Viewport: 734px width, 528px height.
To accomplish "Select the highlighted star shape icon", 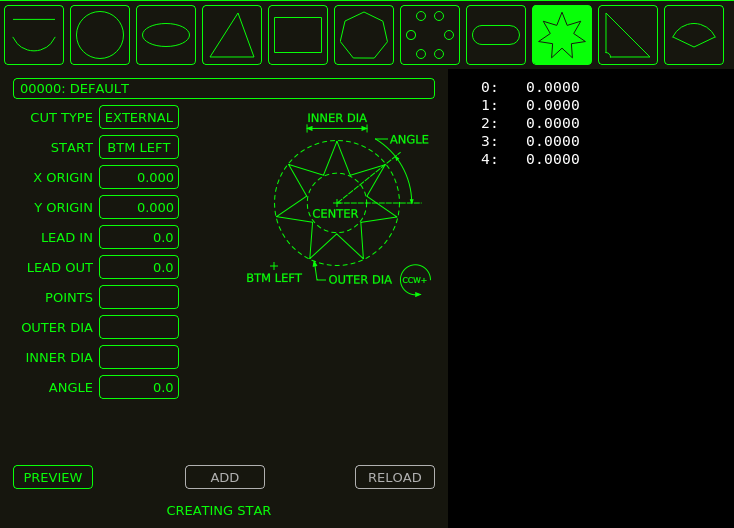I will [562, 35].
